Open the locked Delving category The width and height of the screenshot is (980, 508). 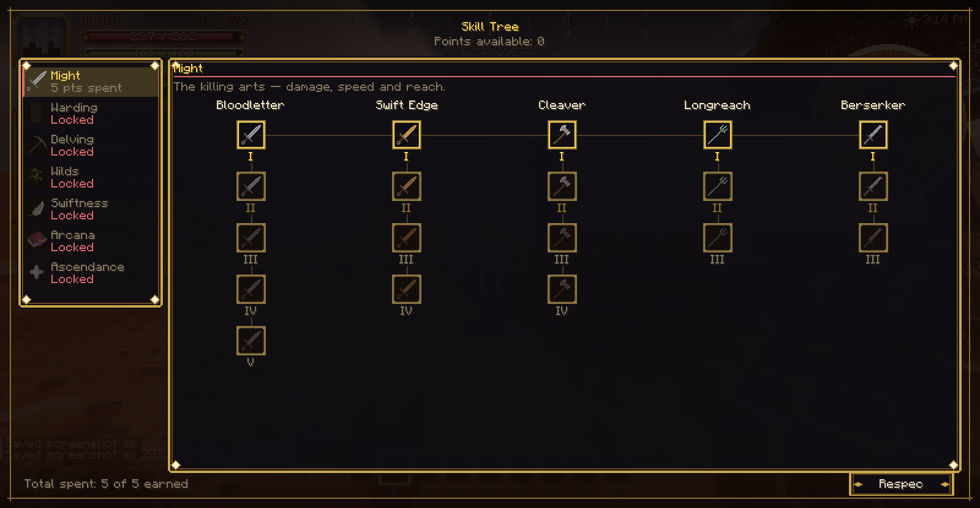(x=91, y=145)
